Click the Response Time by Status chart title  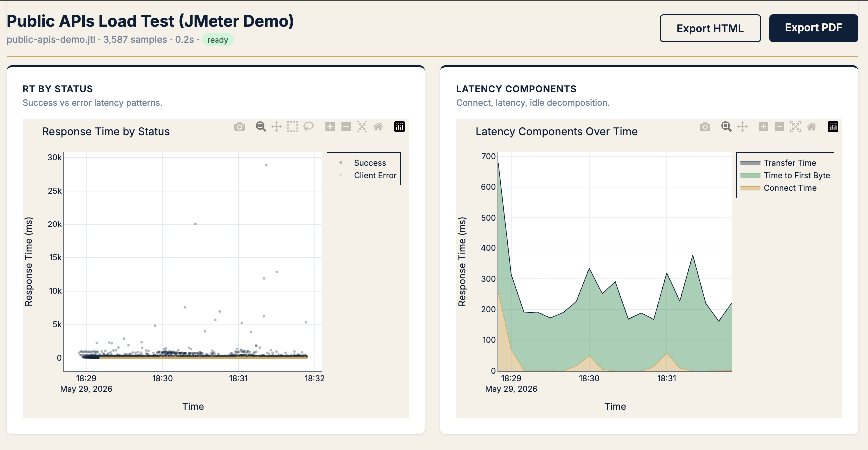point(106,132)
